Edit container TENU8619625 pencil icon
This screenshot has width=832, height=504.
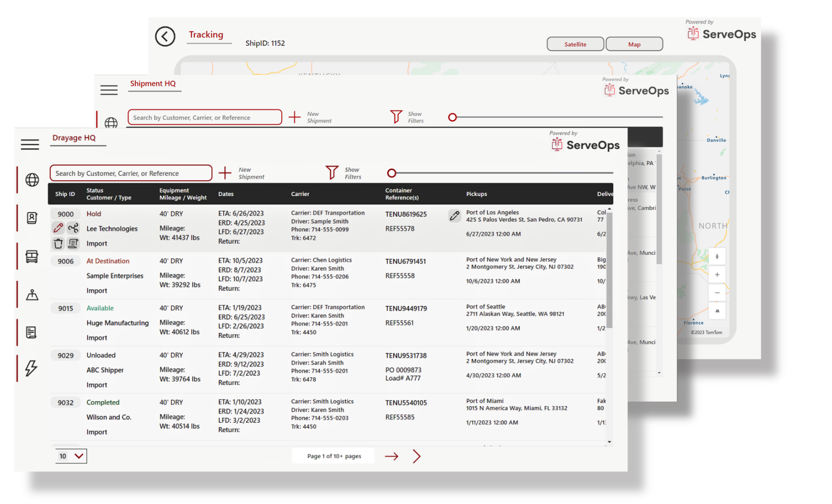coord(455,215)
